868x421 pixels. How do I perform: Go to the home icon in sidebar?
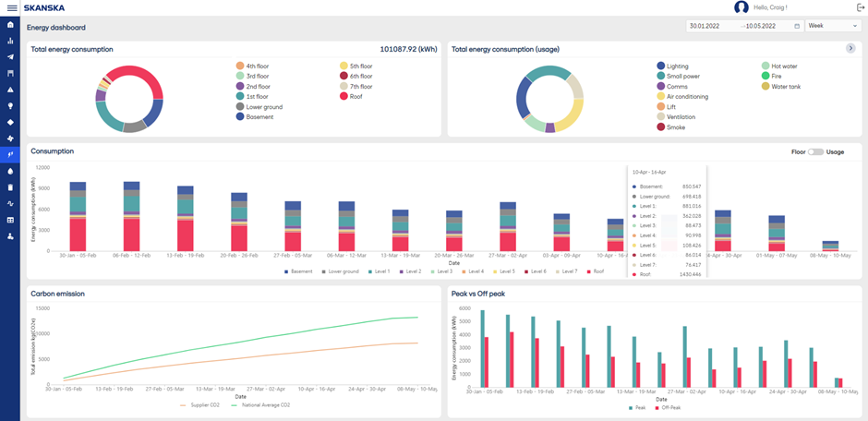10,26
